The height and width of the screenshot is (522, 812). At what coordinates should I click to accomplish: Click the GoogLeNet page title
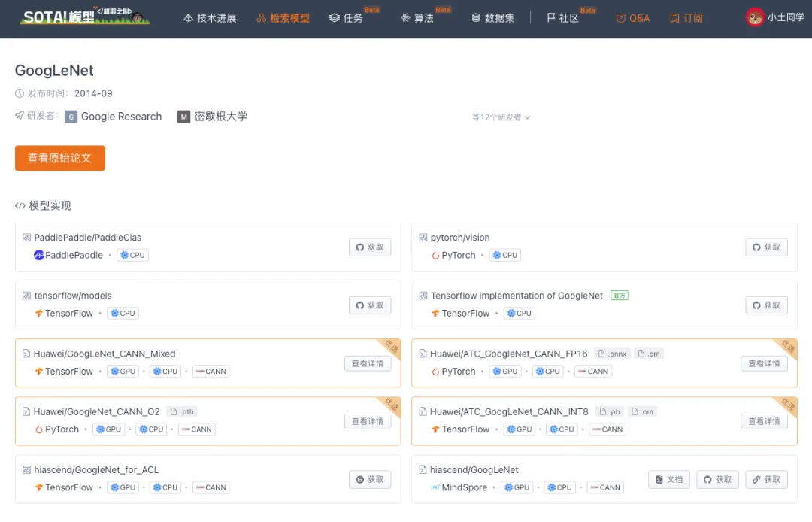[54, 71]
